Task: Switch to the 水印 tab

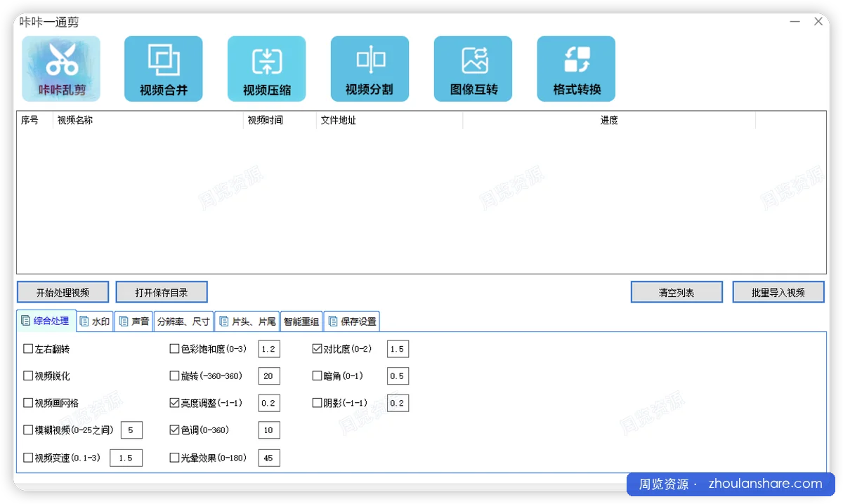Action: tap(95, 321)
